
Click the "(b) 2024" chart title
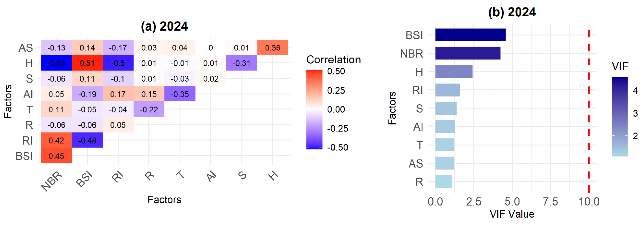click(512, 12)
